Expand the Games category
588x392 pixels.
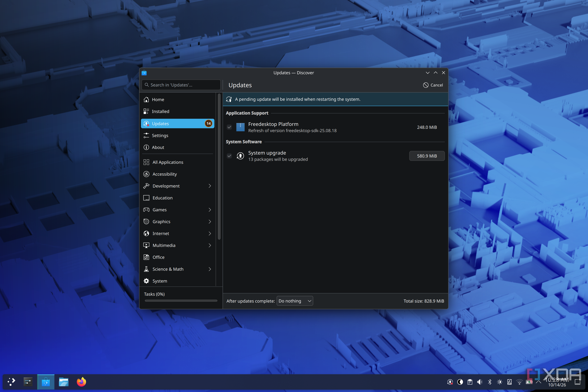tap(210, 210)
